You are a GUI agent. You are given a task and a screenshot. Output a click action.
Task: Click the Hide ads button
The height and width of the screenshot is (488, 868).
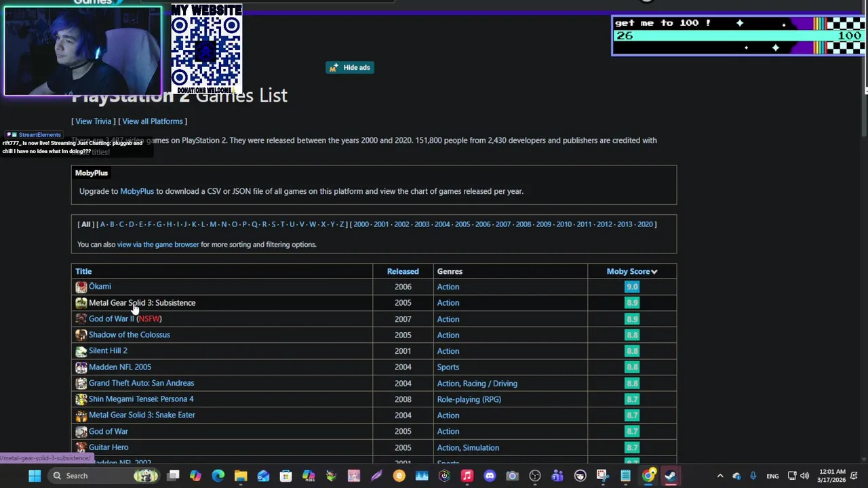tap(350, 67)
